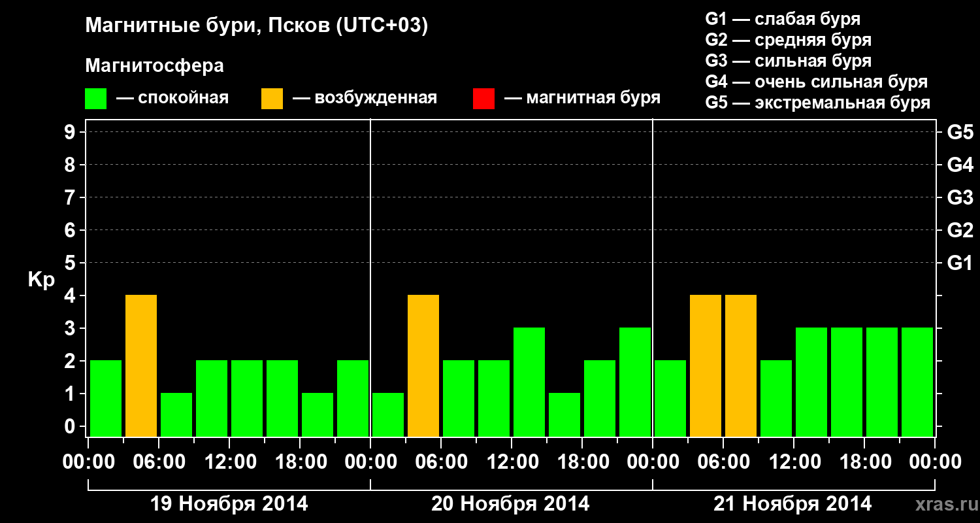Click the last green bar of 20 Ноября
The height and width of the screenshot is (523, 980).
coord(635,382)
